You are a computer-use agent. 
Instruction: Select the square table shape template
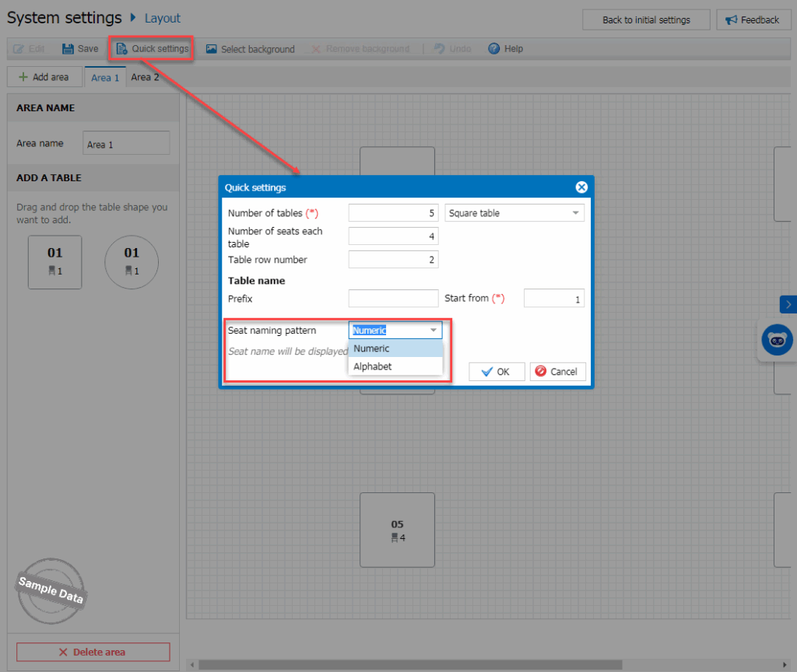coord(54,263)
